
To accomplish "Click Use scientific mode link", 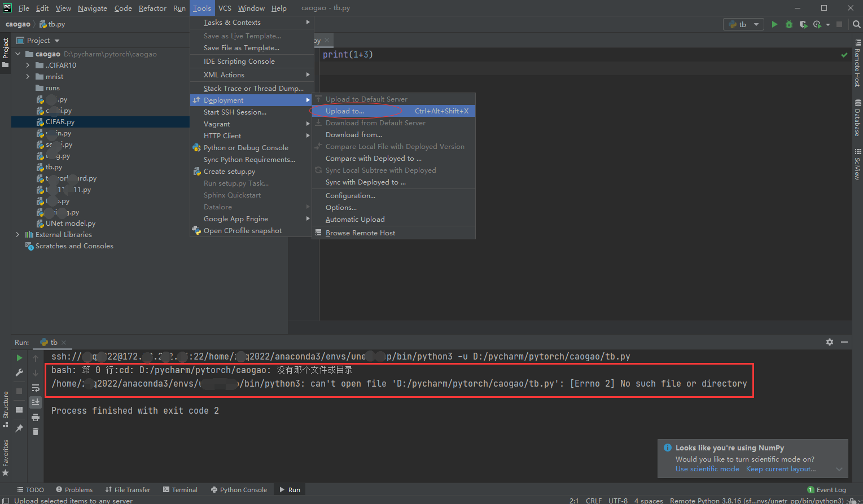I will pyautogui.click(x=707, y=469).
